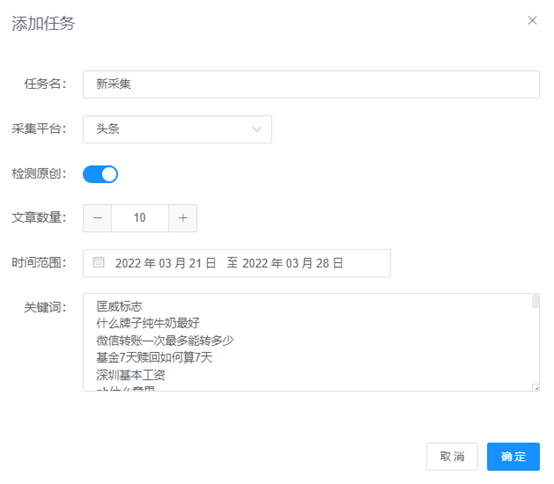This screenshot has width=554, height=484.
Task: Click the keyword line 匡威标志
Action: click(119, 306)
